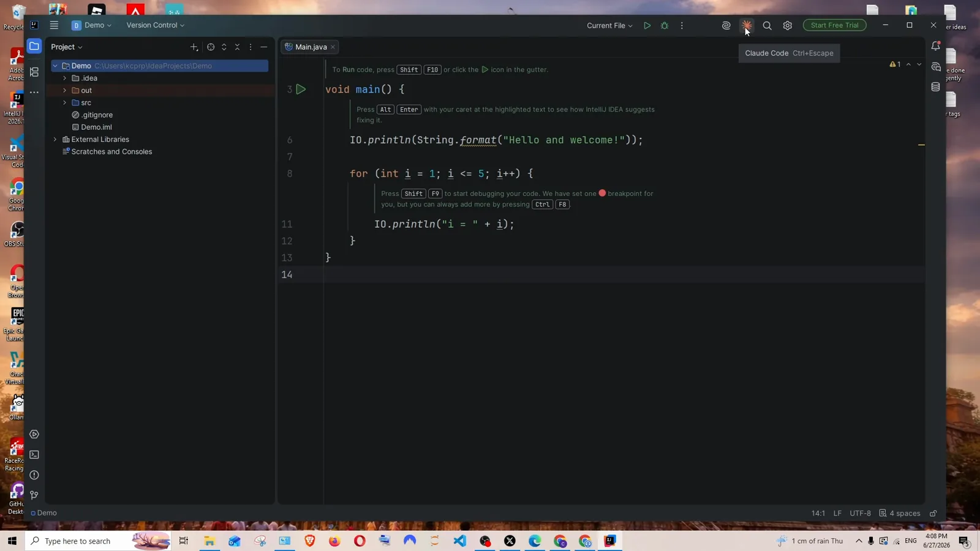Image resolution: width=980 pixels, height=551 pixels.
Task: Expand the .idea folder
Action: [65, 78]
